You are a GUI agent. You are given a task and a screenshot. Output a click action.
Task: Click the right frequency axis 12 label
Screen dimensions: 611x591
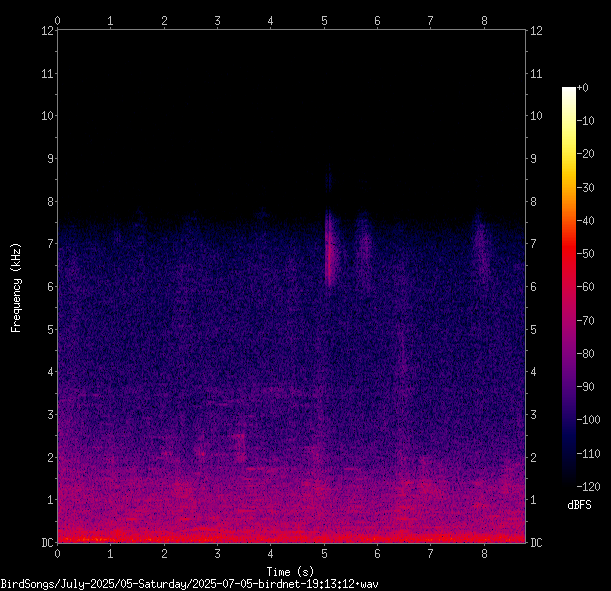(x=536, y=30)
